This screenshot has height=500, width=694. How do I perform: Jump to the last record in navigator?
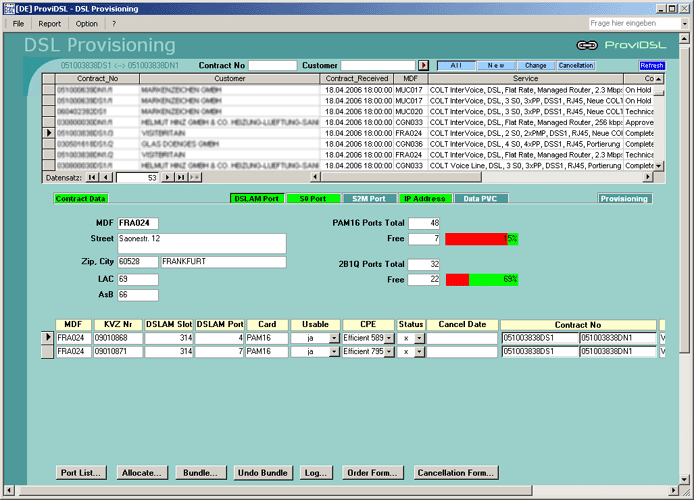[x=181, y=177]
